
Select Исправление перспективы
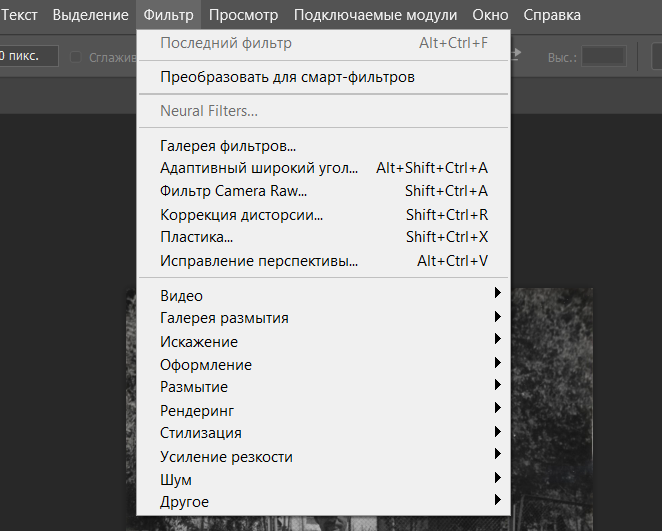pos(259,261)
